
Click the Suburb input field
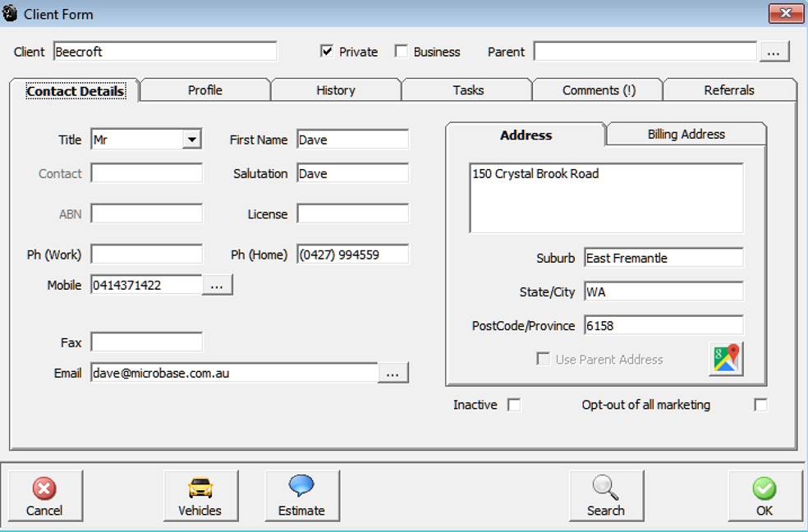(663, 258)
